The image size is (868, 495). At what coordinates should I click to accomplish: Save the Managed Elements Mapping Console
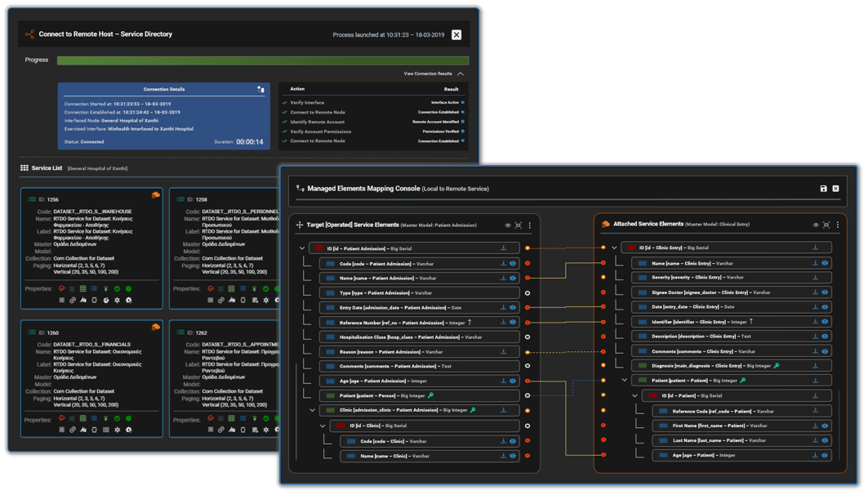pos(823,189)
